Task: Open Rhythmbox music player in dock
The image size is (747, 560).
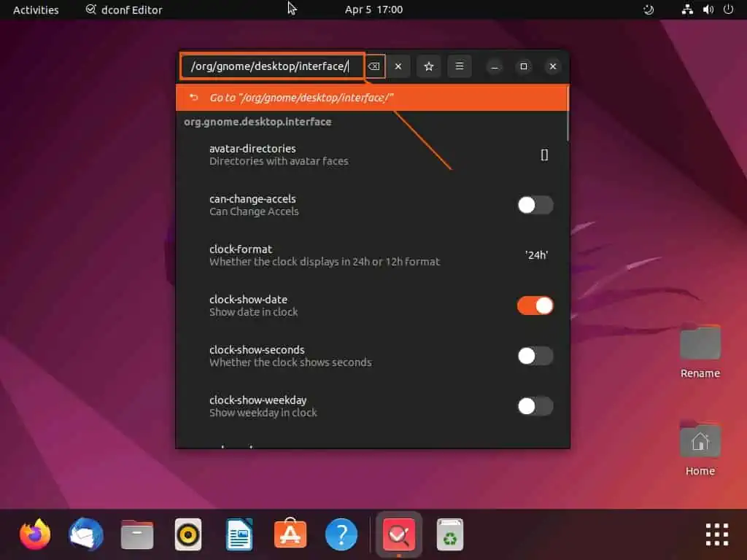Action: [188, 534]
